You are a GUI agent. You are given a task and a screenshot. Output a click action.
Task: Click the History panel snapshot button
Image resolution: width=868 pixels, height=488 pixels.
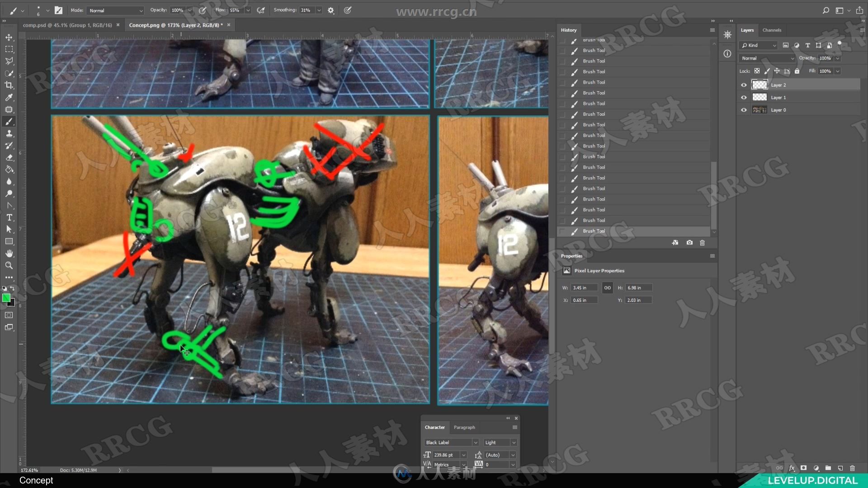(x=689, y=243)
